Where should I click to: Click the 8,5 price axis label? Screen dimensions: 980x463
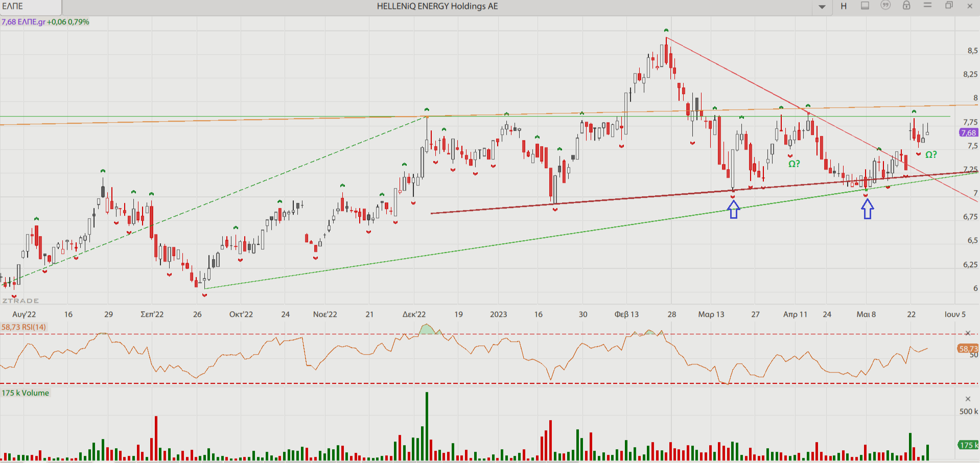[972, 51]
